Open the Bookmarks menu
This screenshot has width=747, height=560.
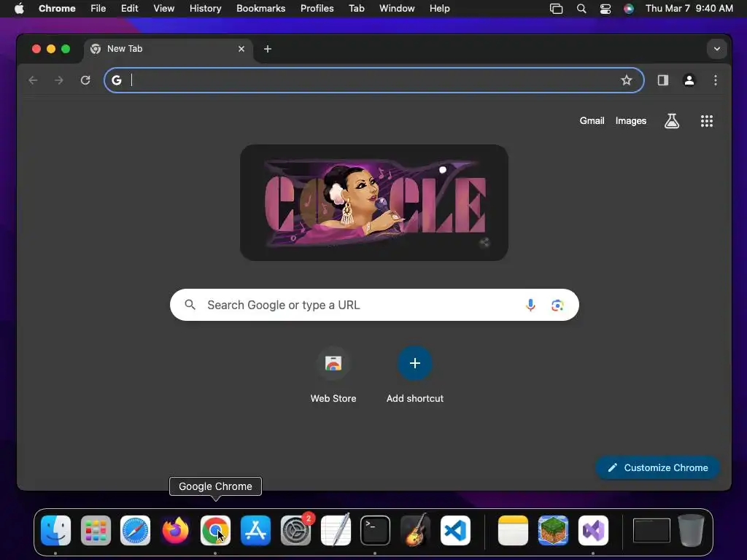(x=260, y=9)
